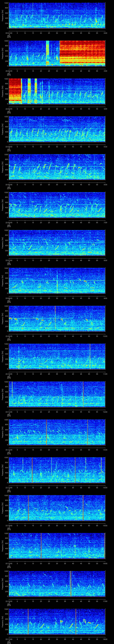Click the spectrogram panel starting at 22:15:00
This screenshot has height=644, width=114.
click(57, 546)
